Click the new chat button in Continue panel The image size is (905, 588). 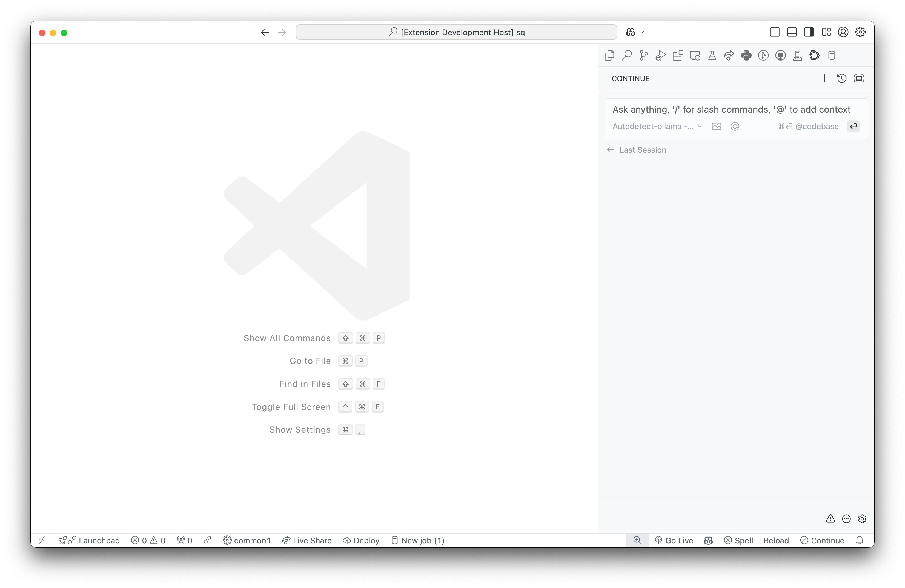click(x=824, y=78)
